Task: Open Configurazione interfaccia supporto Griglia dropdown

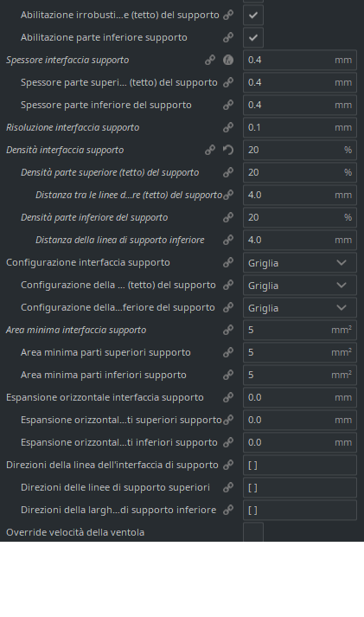Action: (x=300, y=262)
